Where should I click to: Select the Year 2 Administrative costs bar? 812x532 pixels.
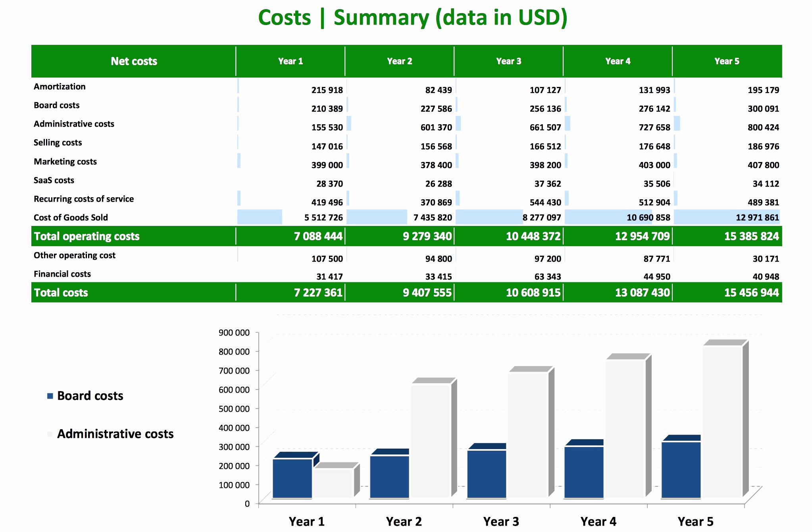pyautogui.click(x=431, y=441)
